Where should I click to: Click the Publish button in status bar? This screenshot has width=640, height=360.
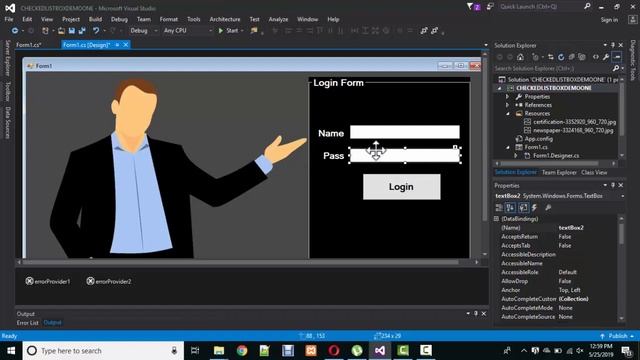[x=617, y=336]
